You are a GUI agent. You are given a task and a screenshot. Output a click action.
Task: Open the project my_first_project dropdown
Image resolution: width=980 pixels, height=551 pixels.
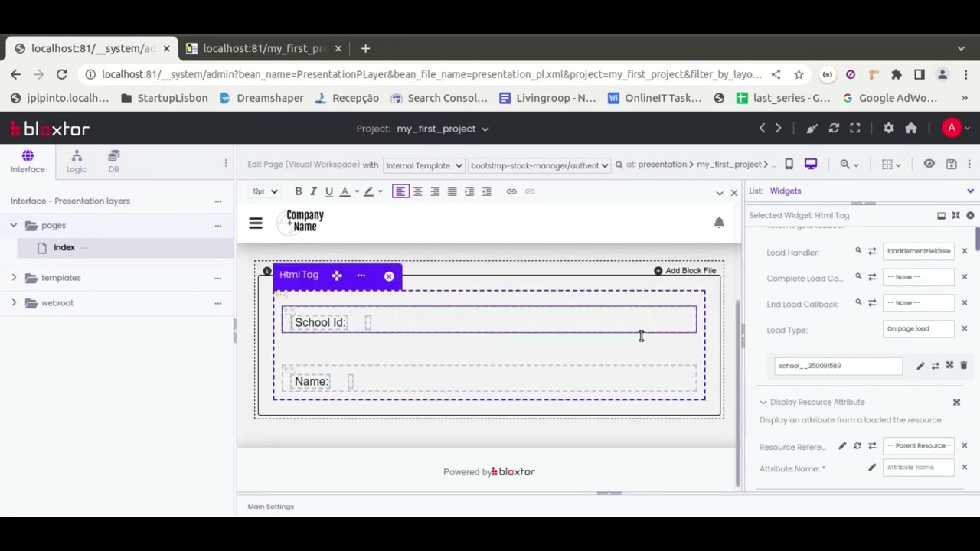443,129
